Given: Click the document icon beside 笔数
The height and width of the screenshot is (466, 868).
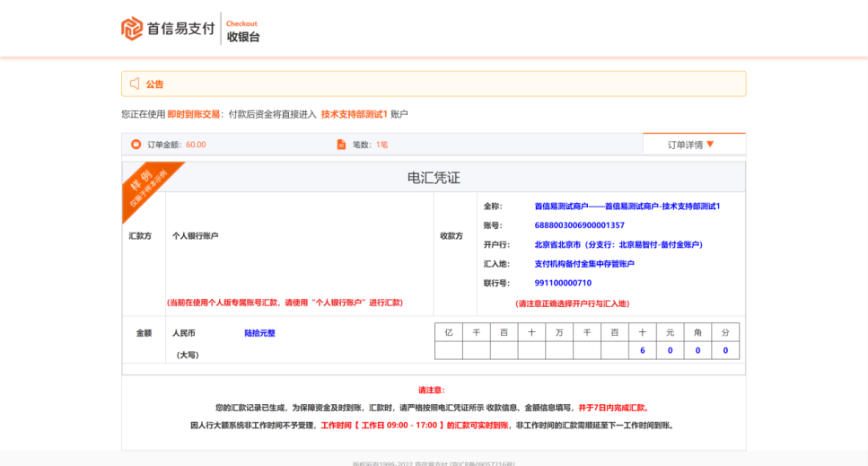Looking at the screenshot, I should point(341,145).
